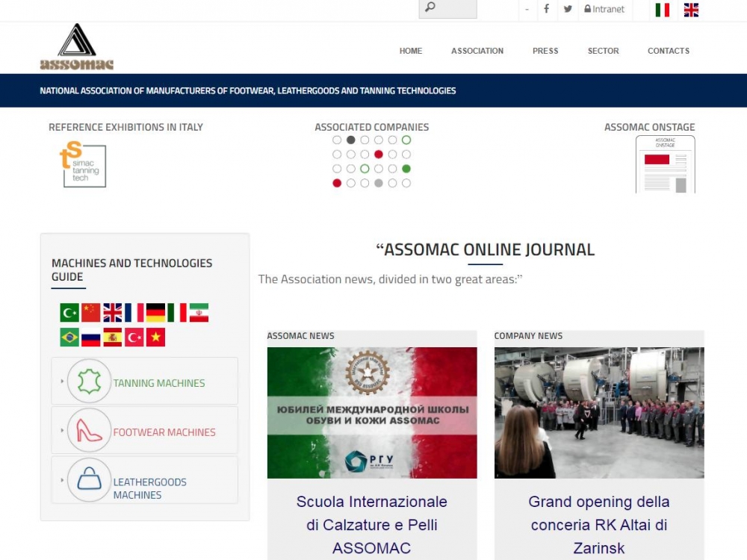747x560 pixels.
Task: Open the CONTACTS menu item
Action: tap(669, 51)
